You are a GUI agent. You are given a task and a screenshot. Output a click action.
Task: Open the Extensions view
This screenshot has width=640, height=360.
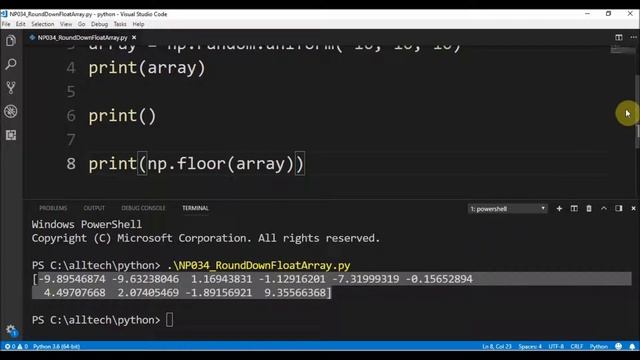(x=11, y=135)
